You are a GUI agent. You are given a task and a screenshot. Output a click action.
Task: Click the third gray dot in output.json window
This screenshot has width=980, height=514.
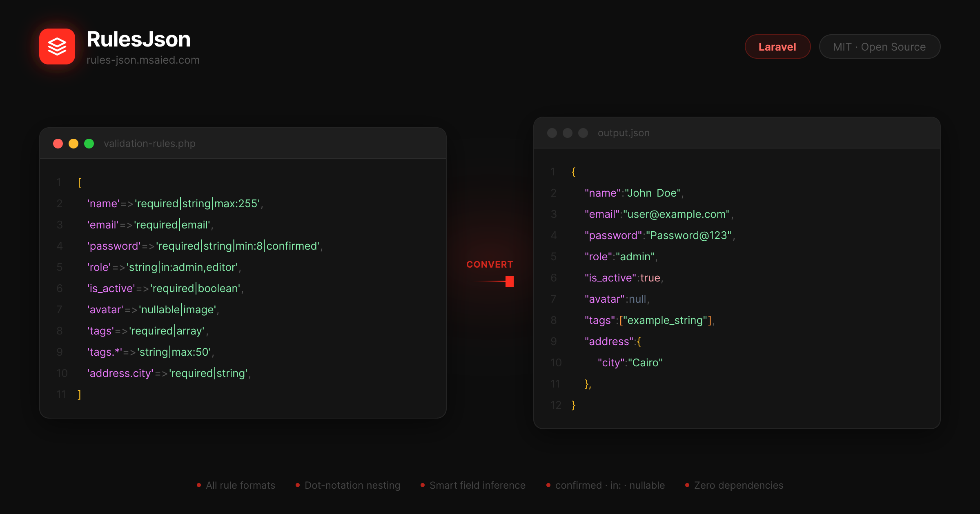pyautogui.click(x=583, y=133)
